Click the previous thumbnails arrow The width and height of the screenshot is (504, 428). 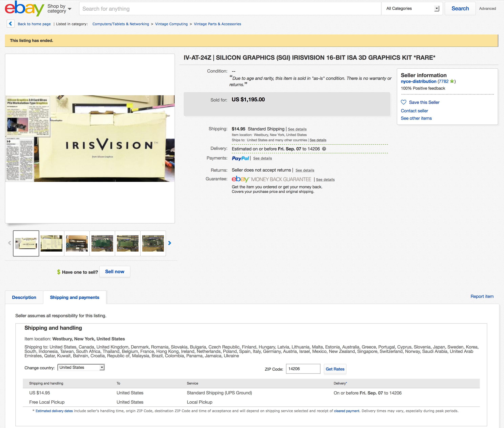(x=9, y=243)
